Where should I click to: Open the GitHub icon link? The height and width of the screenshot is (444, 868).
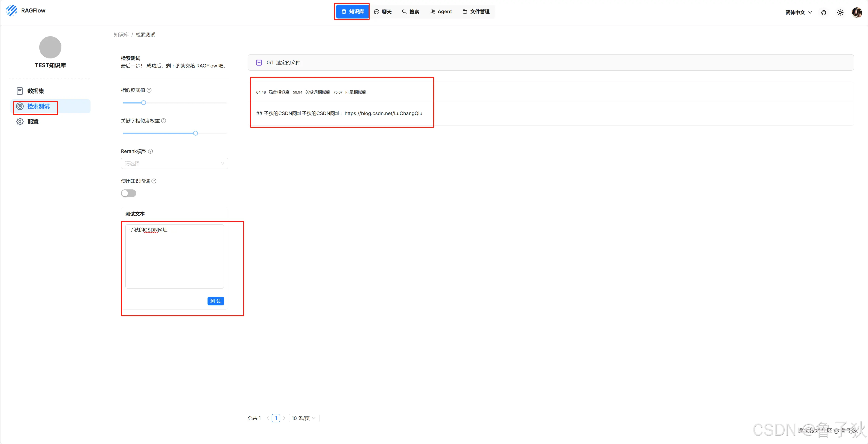pyautogui.click(x=823, y=12)
